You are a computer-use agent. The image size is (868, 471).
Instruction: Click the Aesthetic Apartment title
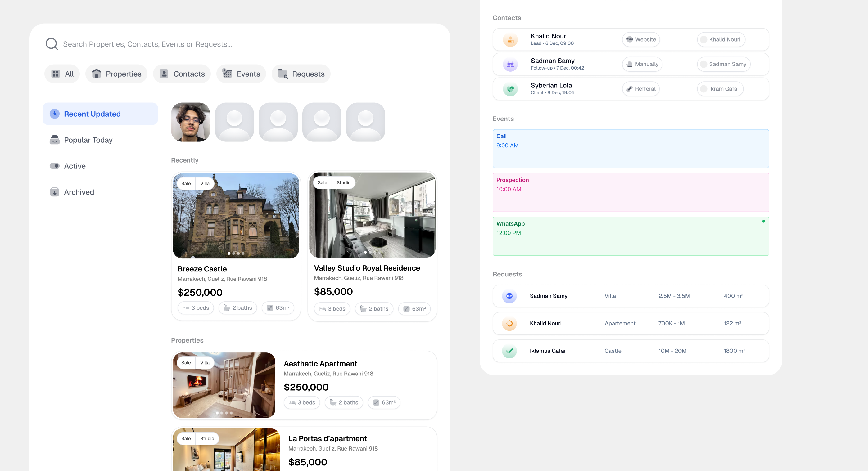(320, 364)
